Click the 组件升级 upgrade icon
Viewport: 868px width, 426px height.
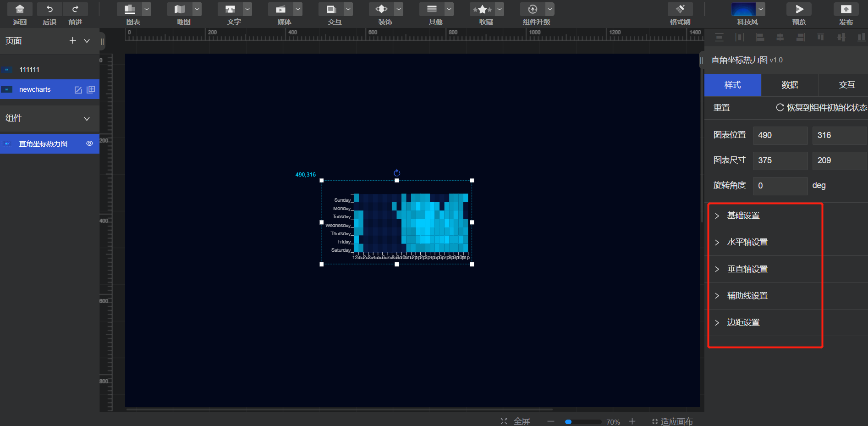533,9
